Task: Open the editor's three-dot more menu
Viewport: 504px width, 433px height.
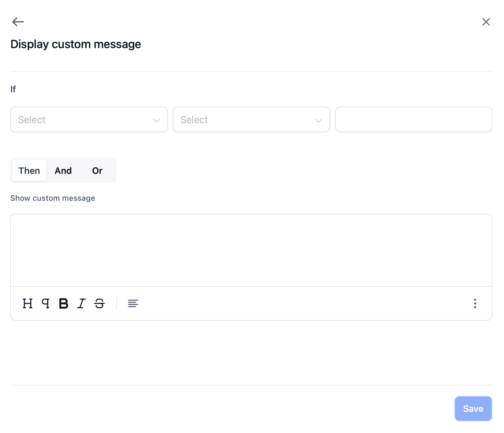Action: pyautogui.click(x=475, y=303)
